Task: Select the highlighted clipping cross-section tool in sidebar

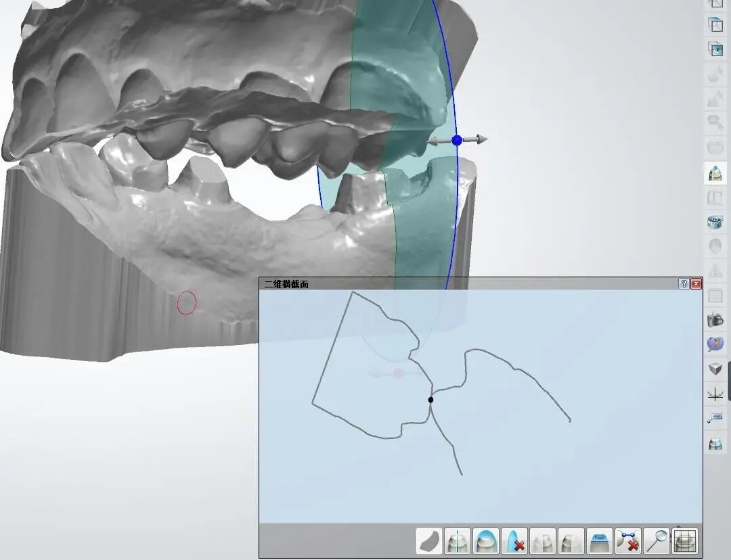Action: click(715, 173)
